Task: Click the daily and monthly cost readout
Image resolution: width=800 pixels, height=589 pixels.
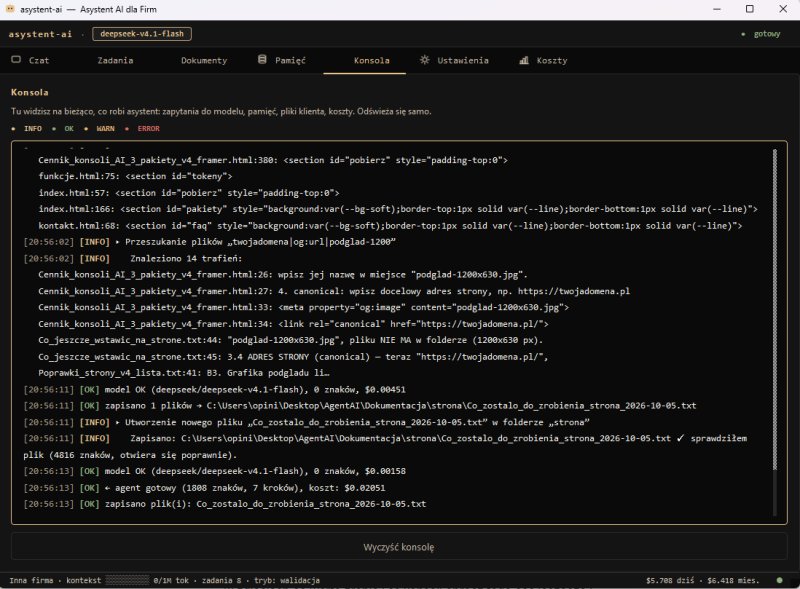Action: click(x=703, y=580)
